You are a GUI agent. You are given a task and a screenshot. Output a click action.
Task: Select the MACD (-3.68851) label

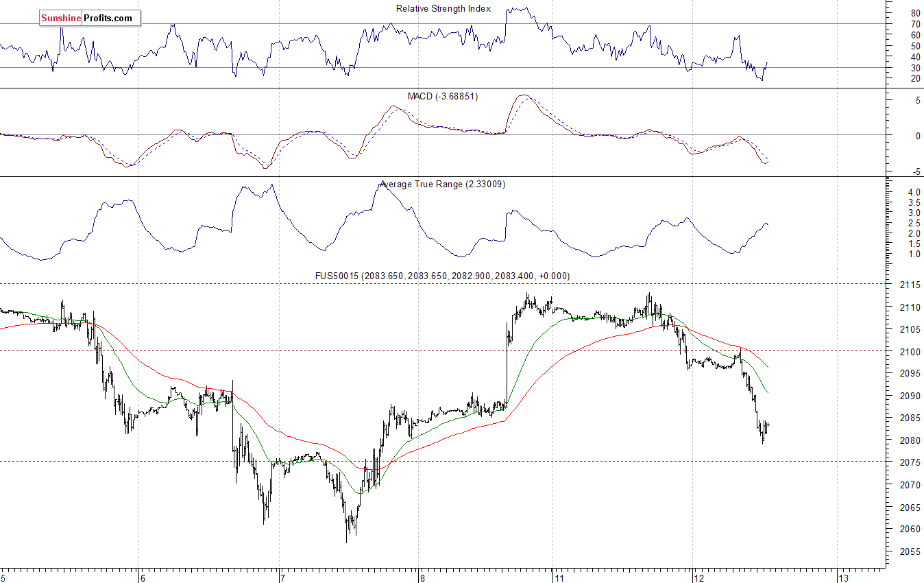(x=443, y=96)
